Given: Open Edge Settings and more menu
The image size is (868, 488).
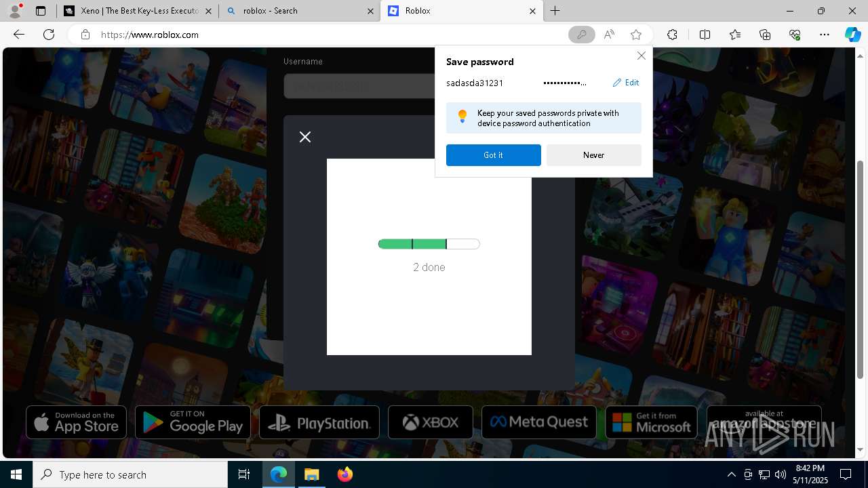Looking at the screenshot, I should [x=825, y=35].
